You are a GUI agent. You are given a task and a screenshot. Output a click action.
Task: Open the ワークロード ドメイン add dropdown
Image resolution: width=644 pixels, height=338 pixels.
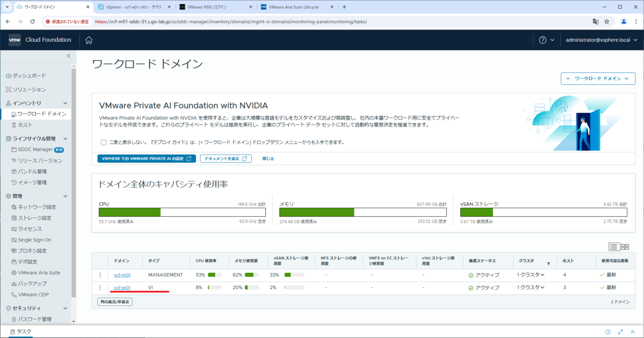click(x=598, y=78)
